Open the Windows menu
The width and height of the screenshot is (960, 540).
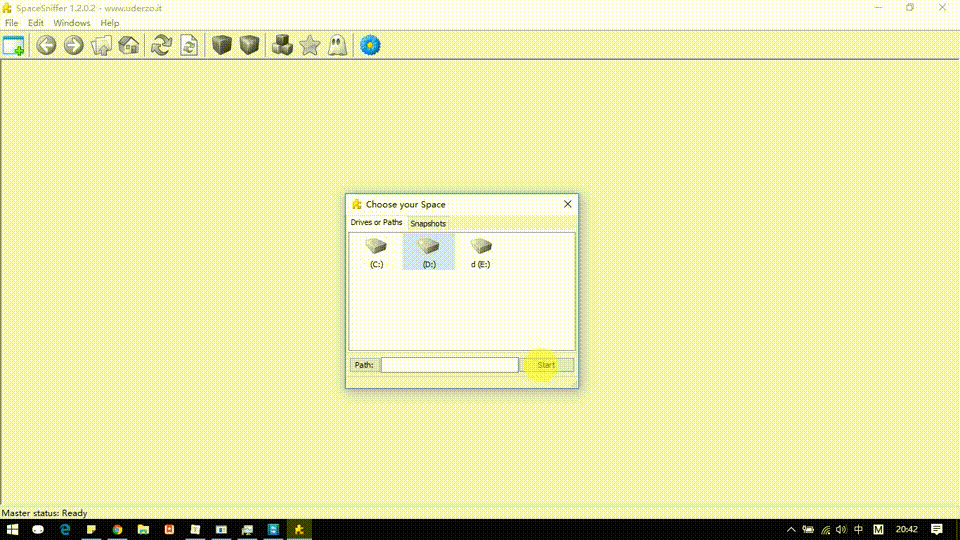[71, 23]
